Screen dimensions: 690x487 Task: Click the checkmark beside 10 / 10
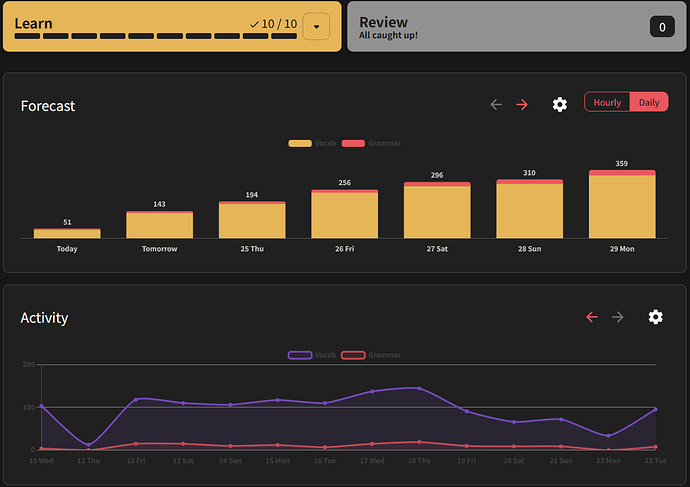pos(254,23)
